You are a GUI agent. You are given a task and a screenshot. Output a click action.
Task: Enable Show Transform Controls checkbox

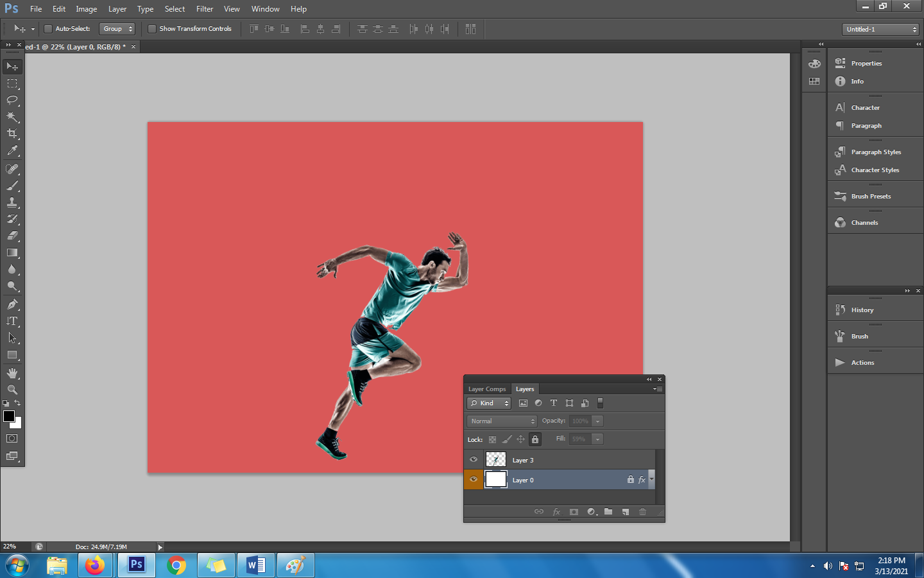152,29
